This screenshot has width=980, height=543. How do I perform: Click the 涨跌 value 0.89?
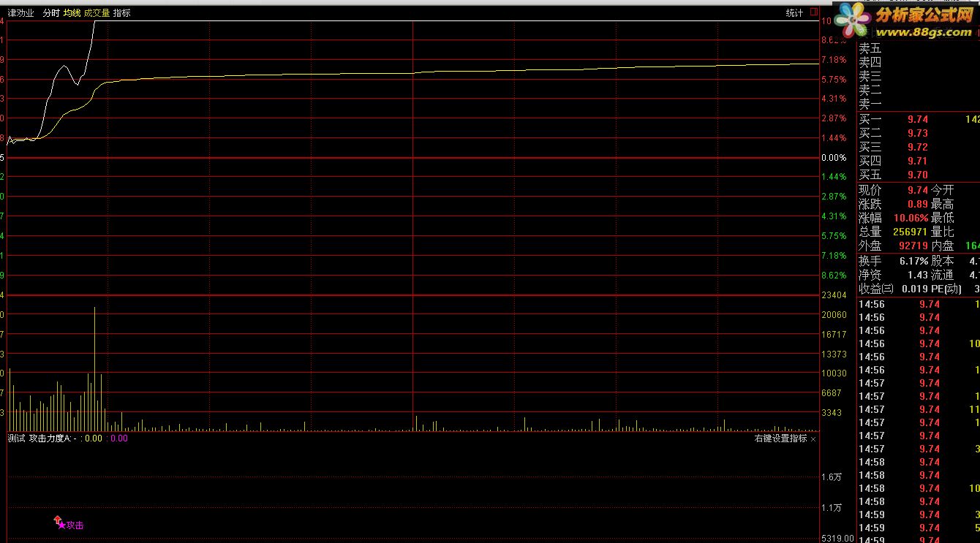click(x=918, y=204)
